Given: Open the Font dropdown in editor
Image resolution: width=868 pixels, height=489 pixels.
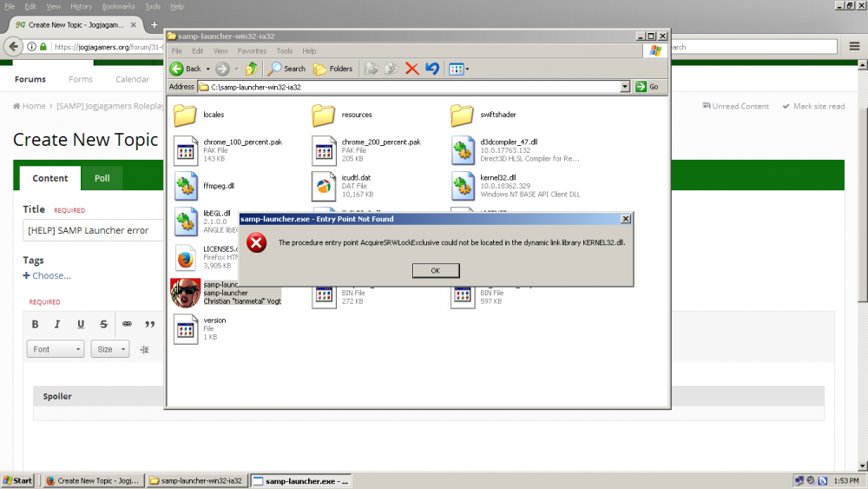Looking at the screenshot, I should pyautogui.click(x=56, y=349).
